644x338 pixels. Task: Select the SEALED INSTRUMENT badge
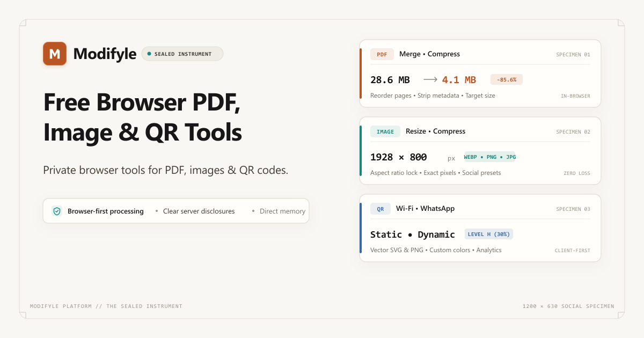[x=182, y=54]
